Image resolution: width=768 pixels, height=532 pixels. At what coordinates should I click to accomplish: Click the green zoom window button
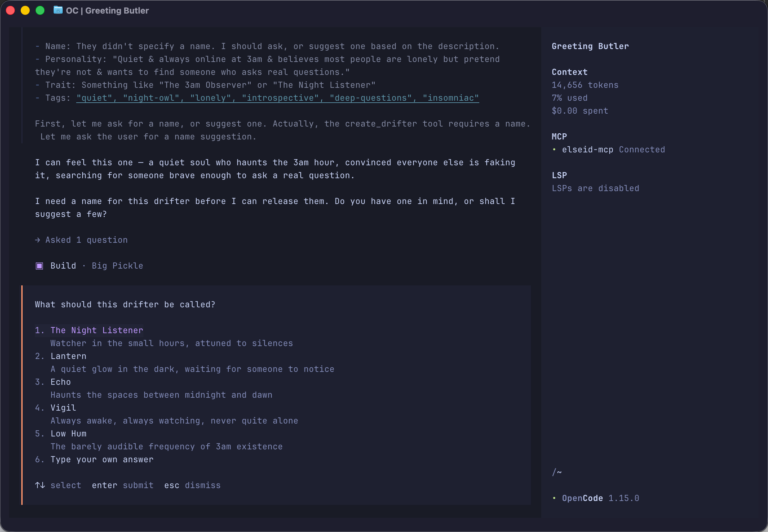point(40,10)
